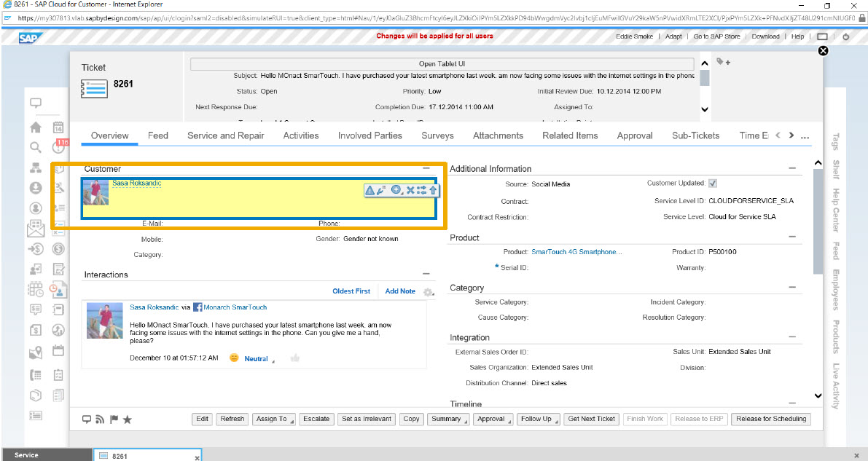Click the favorite star icon in bottom toolbar
Viewport: 868px width, 461px height.
128,419
